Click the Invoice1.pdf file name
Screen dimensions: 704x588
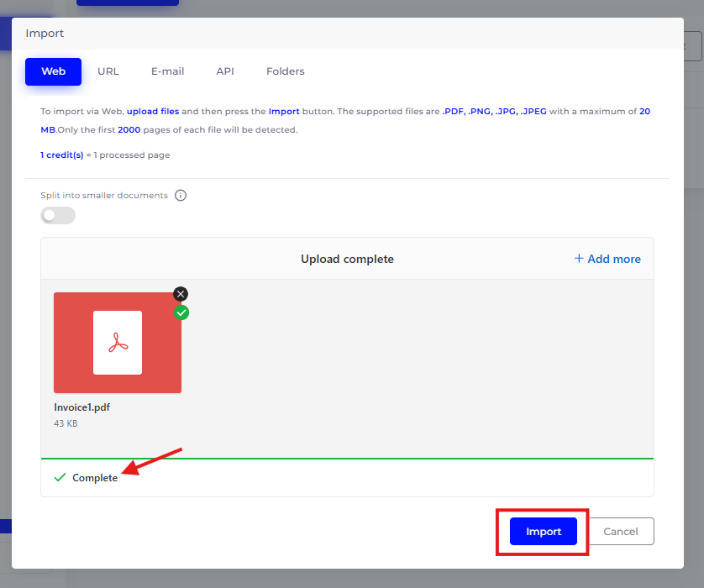coord(81,407)
